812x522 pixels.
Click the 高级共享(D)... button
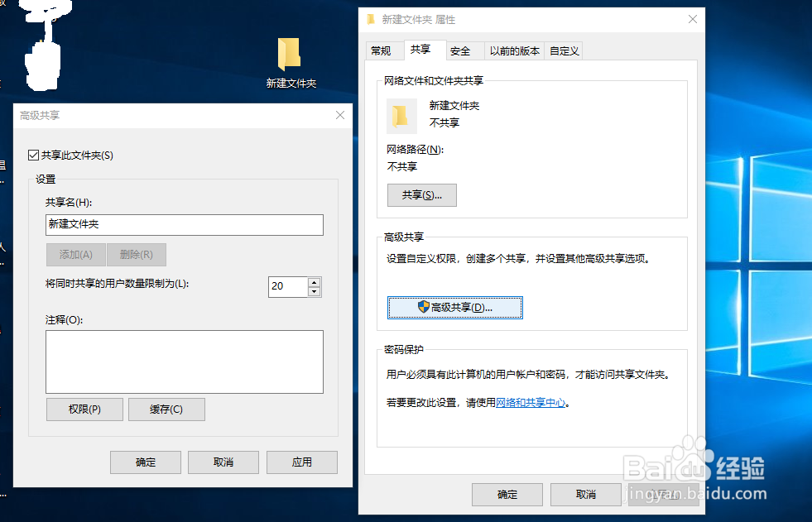pyautogui.click(x=454, y=307)
